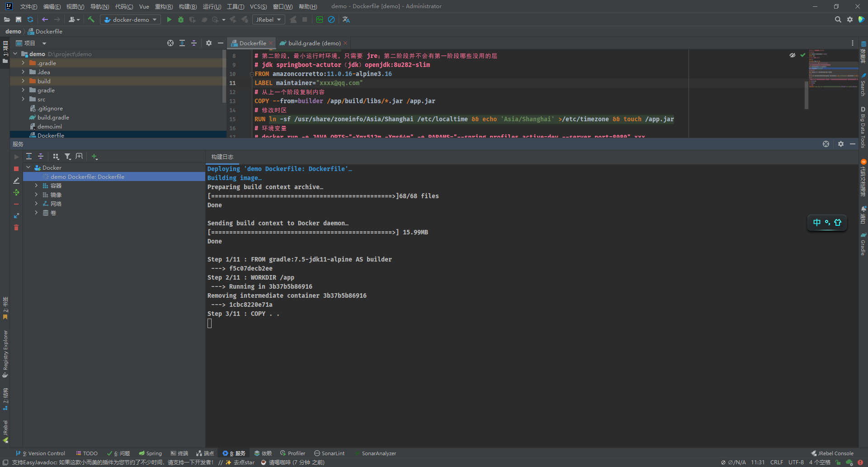Click the redeploy green arrows icon in Services
Image resolution: width=868 pixels, height=467 pixels.
16,192
